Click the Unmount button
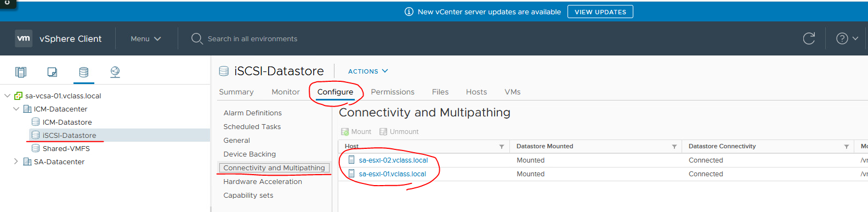 tap(399, 132)
